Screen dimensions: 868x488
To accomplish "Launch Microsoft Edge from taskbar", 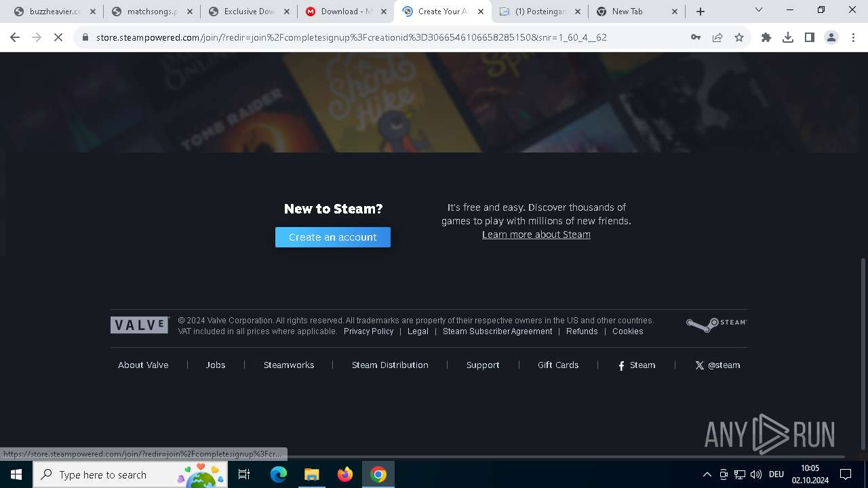I will click(279, 474).
